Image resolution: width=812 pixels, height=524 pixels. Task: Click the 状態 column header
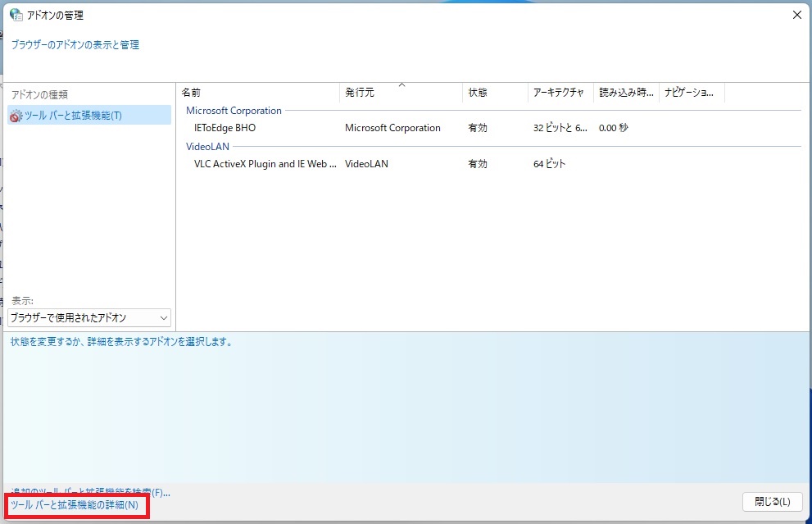[x=495, y=93]
